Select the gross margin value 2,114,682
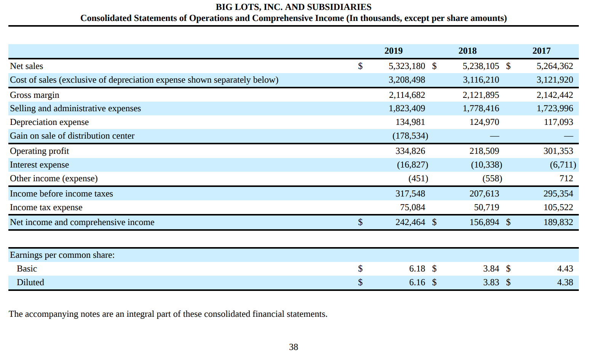Viewport: 591px width, 364px height. pos(407,95)
